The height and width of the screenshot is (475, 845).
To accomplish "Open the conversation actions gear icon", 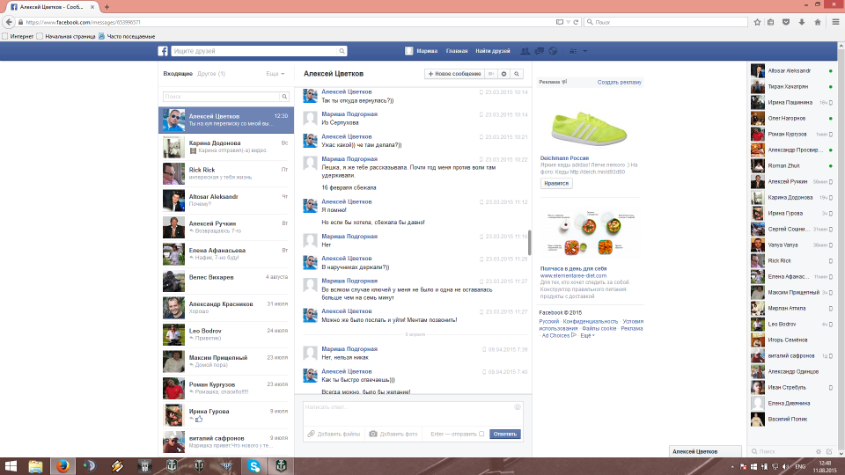I will coord(504,74).
